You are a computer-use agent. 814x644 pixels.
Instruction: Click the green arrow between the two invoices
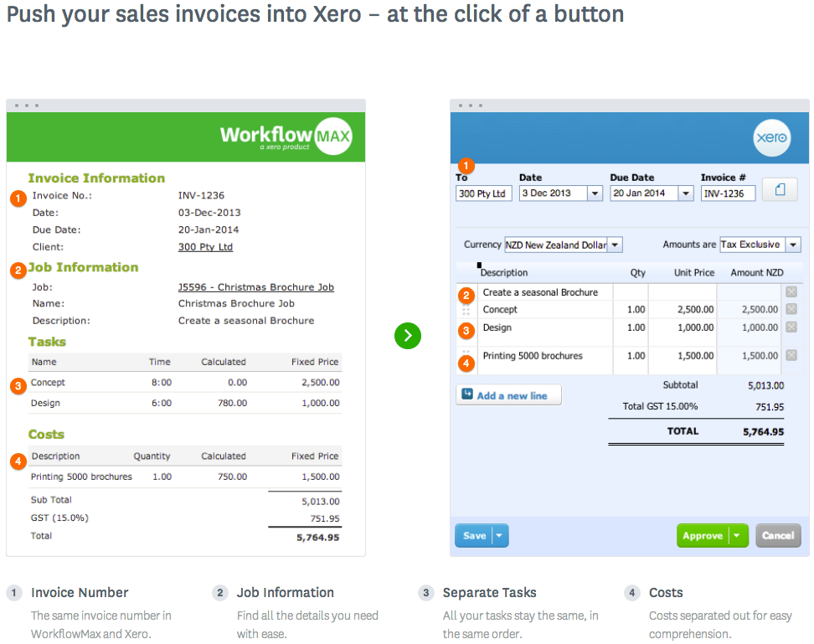coord(407,336)
